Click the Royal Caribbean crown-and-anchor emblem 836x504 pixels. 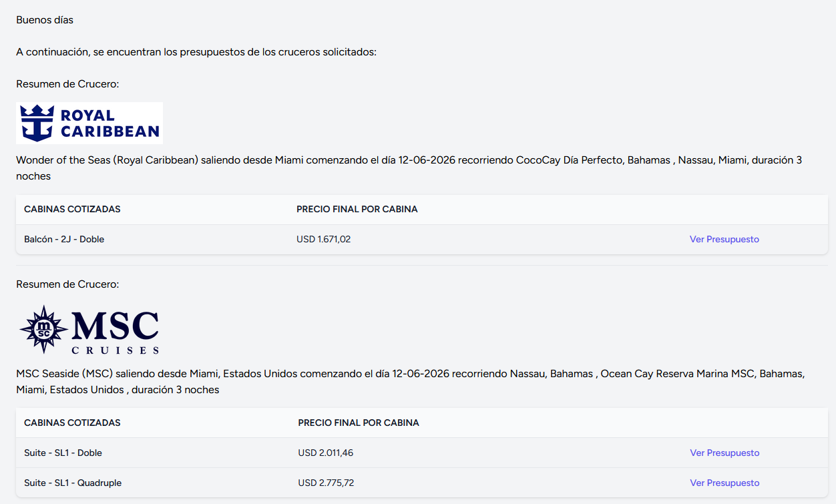click(x=37, y=123)
